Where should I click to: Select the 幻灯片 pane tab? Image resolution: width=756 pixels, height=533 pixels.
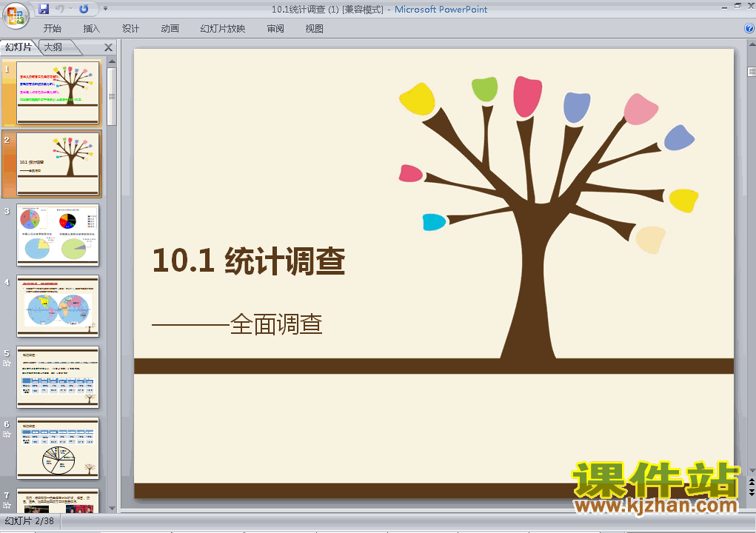[19, 47]
